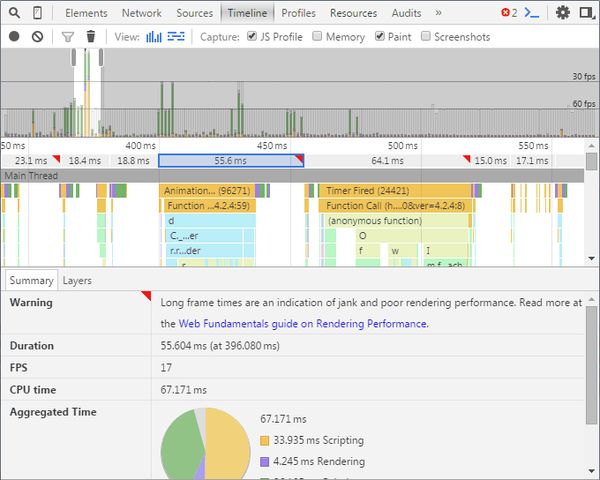The height and width of the screenshot is (480, 600).
Task: Open the Elements panel tab
Action: (x=86, y=13)
